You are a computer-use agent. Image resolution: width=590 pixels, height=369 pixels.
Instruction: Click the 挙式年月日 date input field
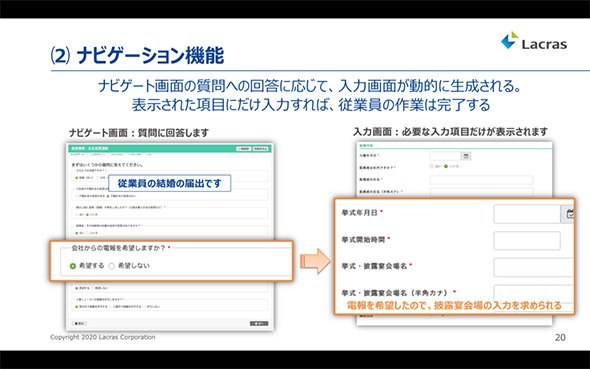point(527,214)
